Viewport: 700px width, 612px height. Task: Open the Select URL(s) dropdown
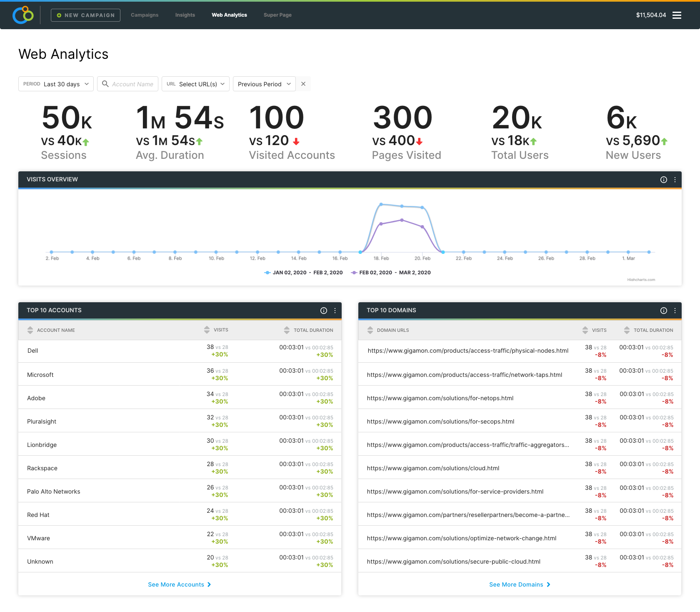click(x=195, y=84)
